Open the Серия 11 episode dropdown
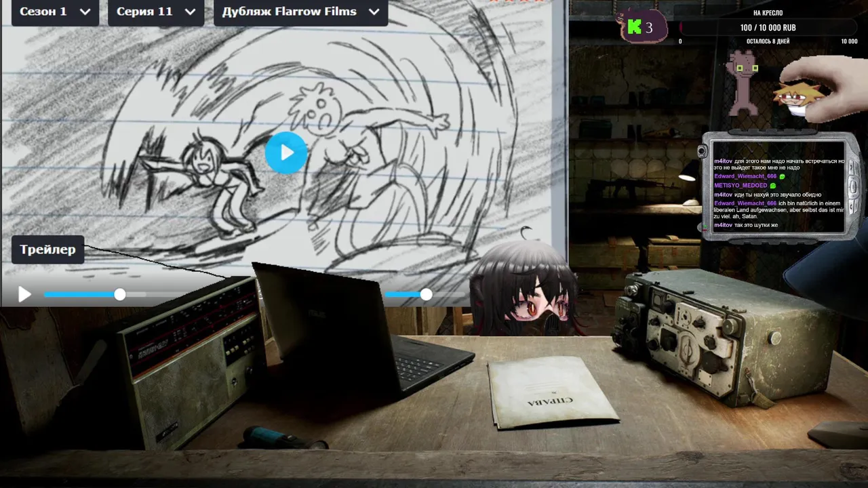Screen dimensions: 868x488 pos(156,12)
